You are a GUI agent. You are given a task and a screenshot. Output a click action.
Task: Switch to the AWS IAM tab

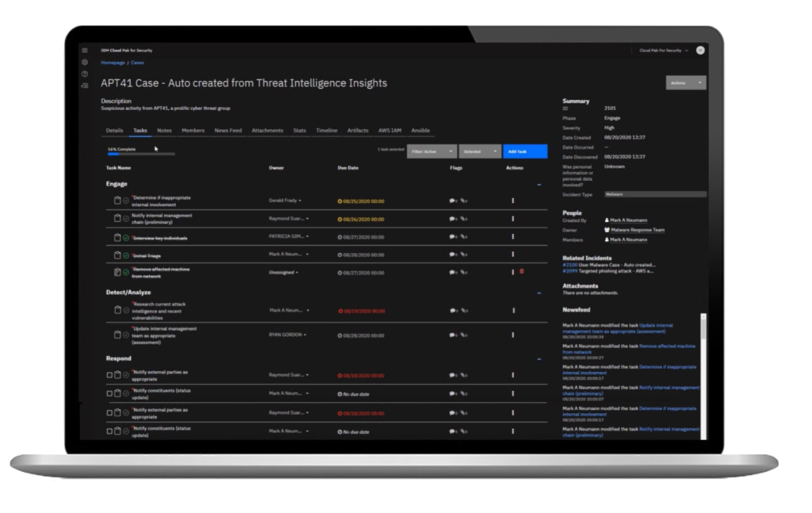[389, 131]
